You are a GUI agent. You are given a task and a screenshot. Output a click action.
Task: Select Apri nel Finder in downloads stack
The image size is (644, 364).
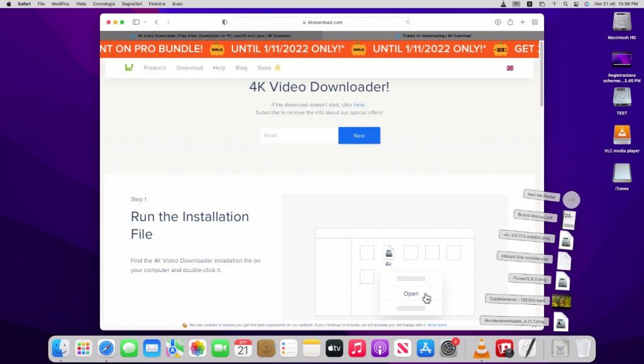(x=541, y=196)
